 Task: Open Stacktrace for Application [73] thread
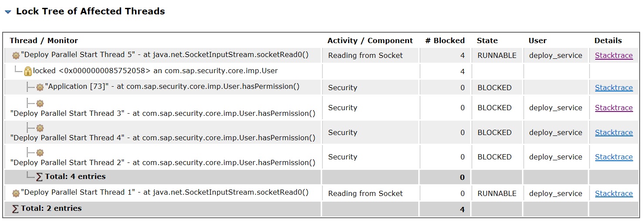tap(614, 88)
